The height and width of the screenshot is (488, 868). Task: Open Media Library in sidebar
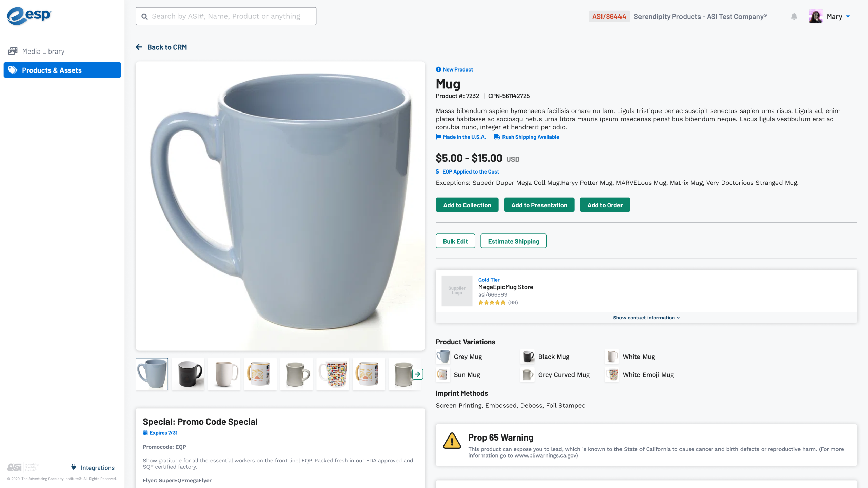[x=43, y=51]
